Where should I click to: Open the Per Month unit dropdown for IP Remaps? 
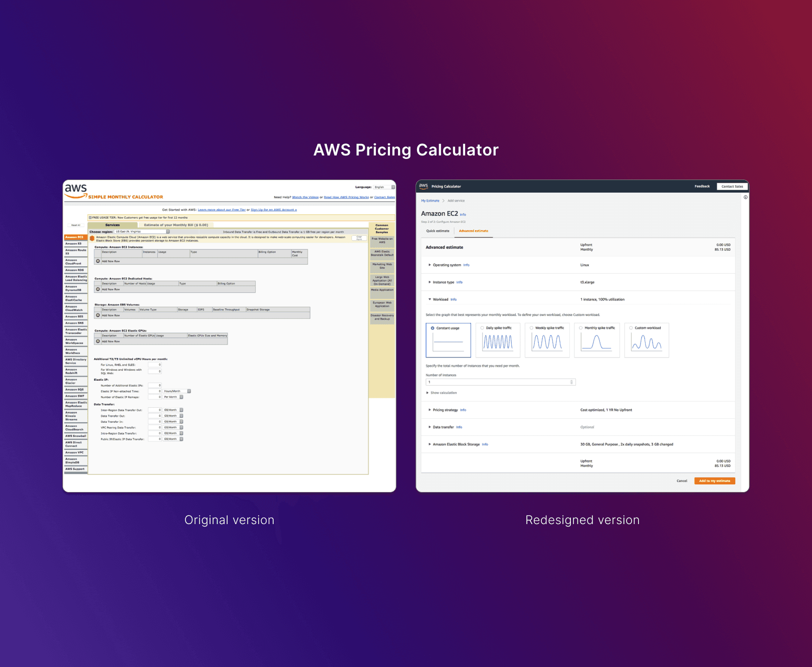pyautogui.click(x=173, y=397)
